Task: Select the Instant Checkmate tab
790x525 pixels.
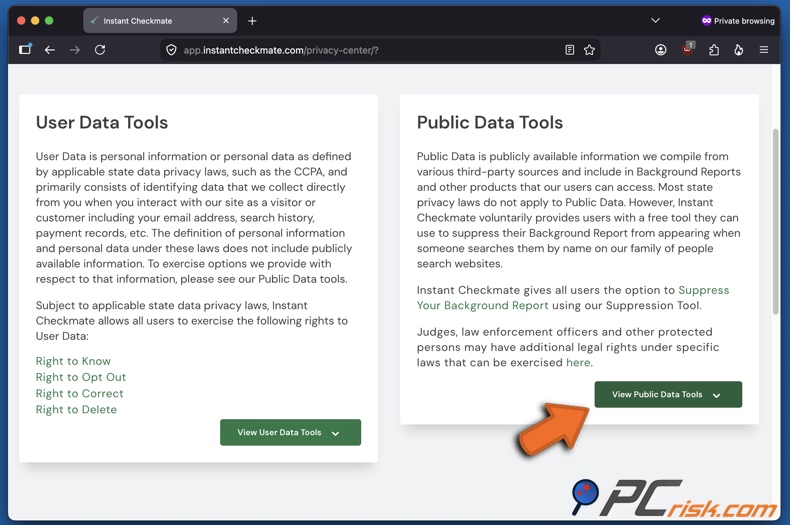Action: tap(160, 21)
